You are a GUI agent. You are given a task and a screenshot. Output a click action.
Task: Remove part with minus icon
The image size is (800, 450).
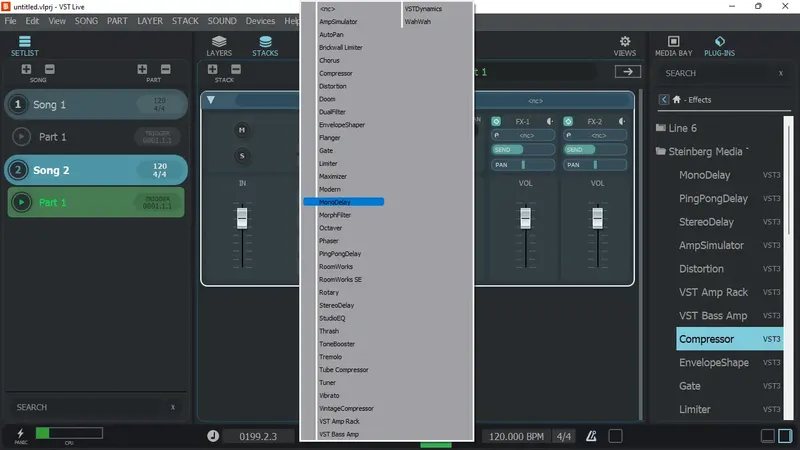click(x=165, y=69)
